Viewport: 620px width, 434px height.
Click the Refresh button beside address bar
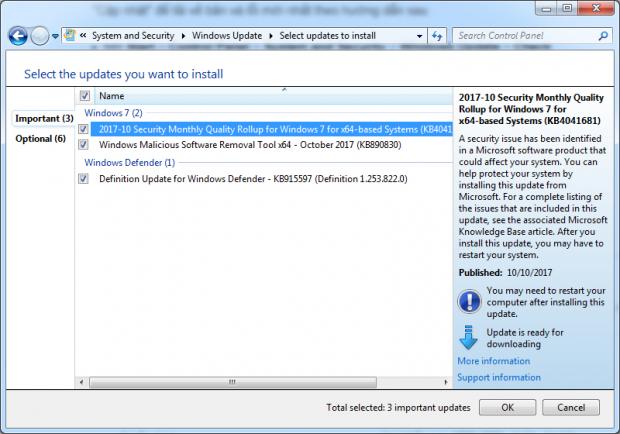point(438,36)
